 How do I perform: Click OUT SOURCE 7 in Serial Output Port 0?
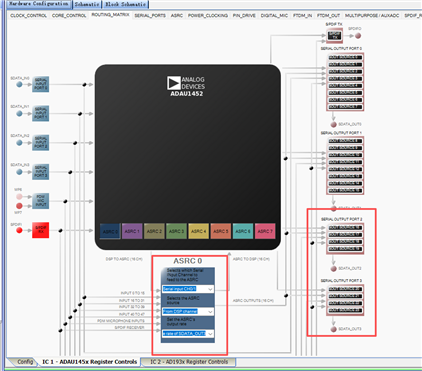pyautogui.click(x=345, y=107)
